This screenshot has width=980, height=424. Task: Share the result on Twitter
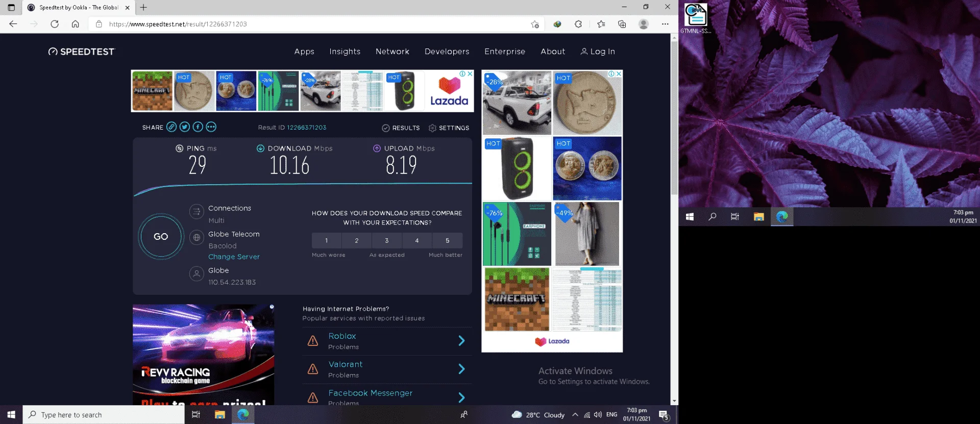click(x=185, y=127)
